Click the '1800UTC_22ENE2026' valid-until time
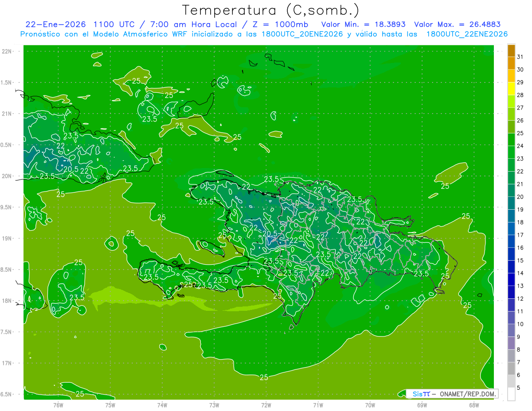 [x=467, y=34]
